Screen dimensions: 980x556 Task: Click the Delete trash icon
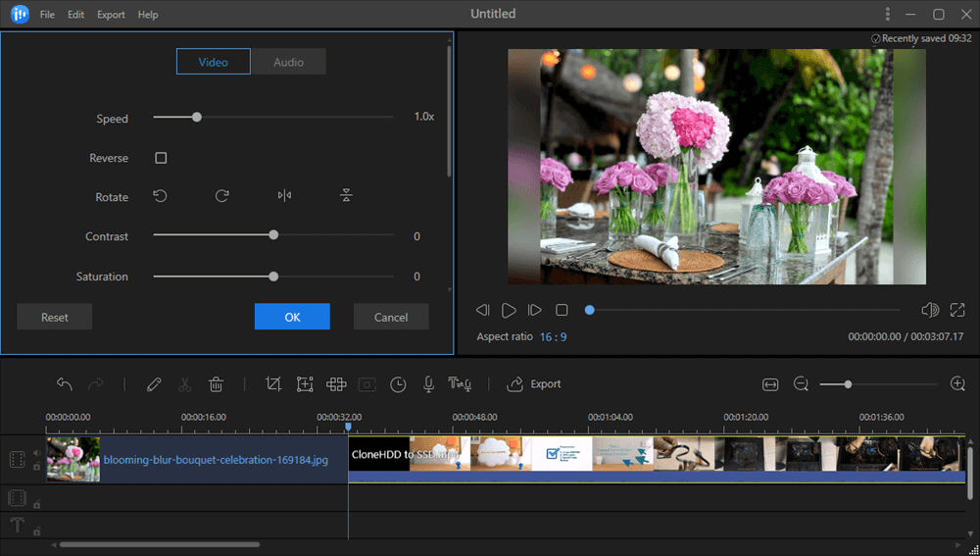217,384
